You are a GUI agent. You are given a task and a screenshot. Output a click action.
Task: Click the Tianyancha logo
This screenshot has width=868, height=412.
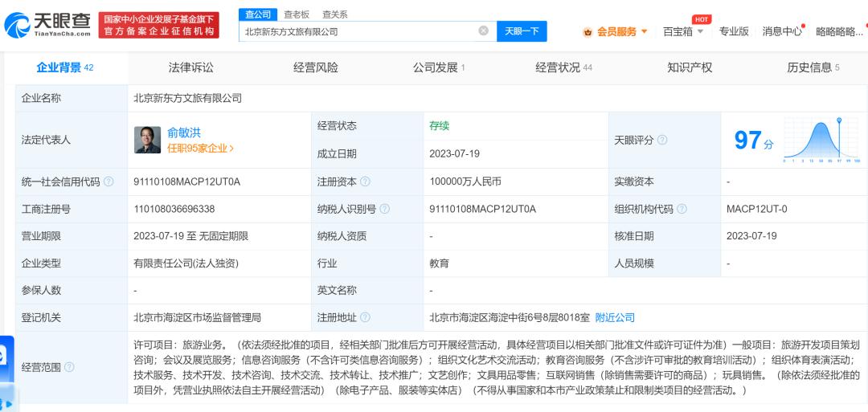[47, 26]
